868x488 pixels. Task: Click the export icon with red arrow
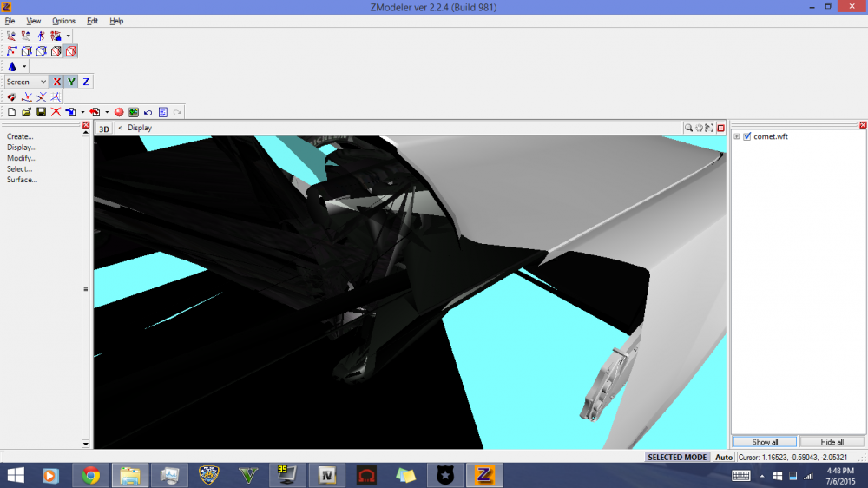(x=95, y=112)
